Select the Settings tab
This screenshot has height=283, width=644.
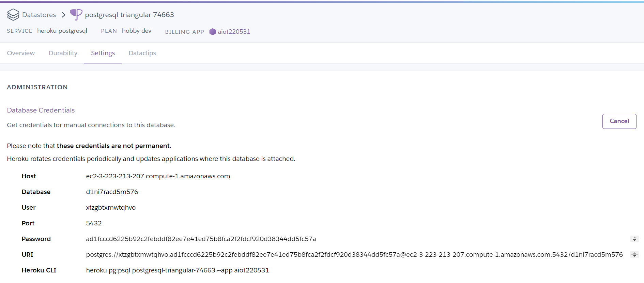coord(103,53)
